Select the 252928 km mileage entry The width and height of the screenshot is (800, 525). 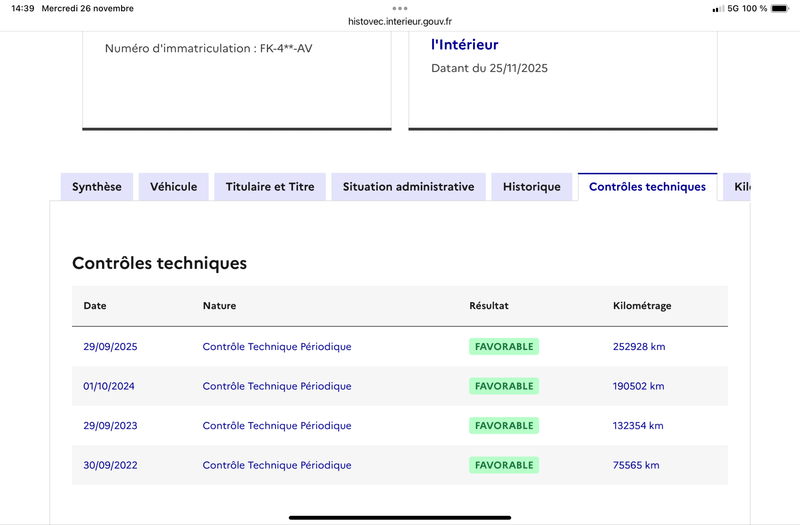click(x=639, y=347)
